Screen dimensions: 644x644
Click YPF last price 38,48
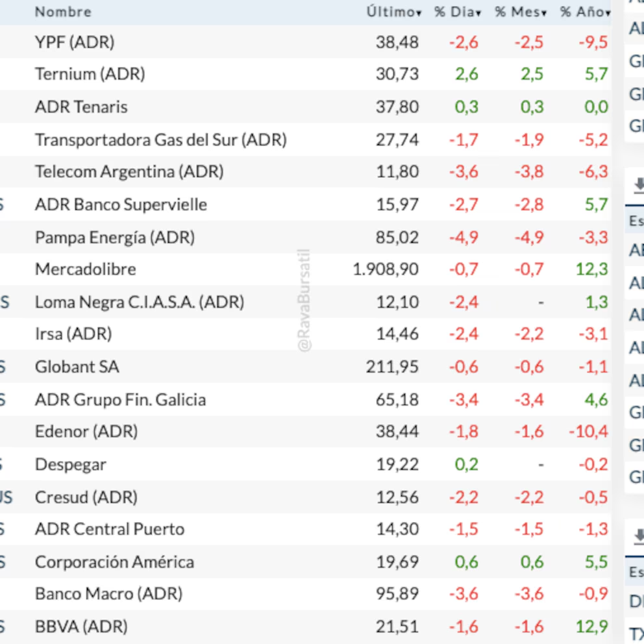point(397,42)
